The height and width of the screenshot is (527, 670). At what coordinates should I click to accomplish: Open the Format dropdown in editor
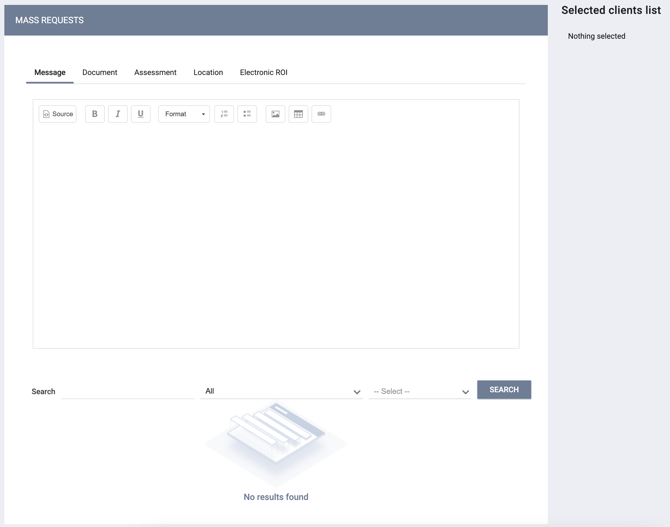tap(184, 114)
